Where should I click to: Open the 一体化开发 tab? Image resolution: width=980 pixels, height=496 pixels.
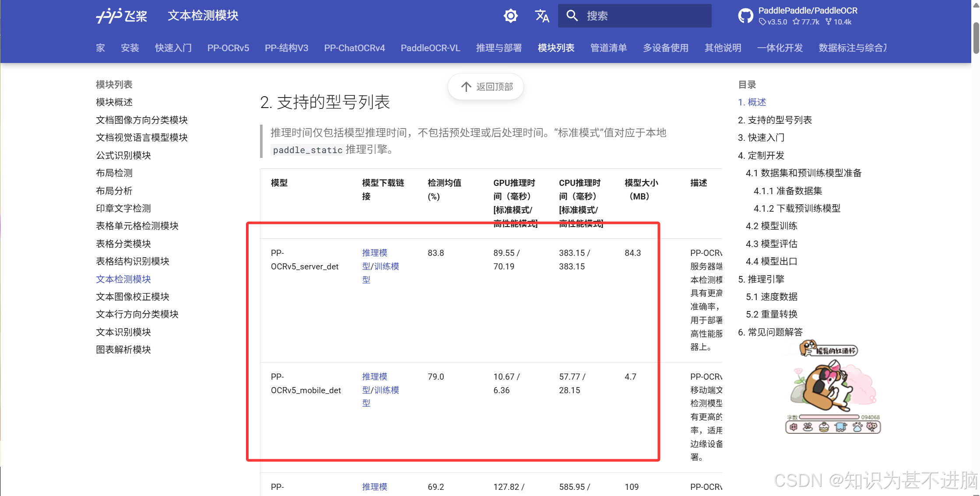[780, 48]
